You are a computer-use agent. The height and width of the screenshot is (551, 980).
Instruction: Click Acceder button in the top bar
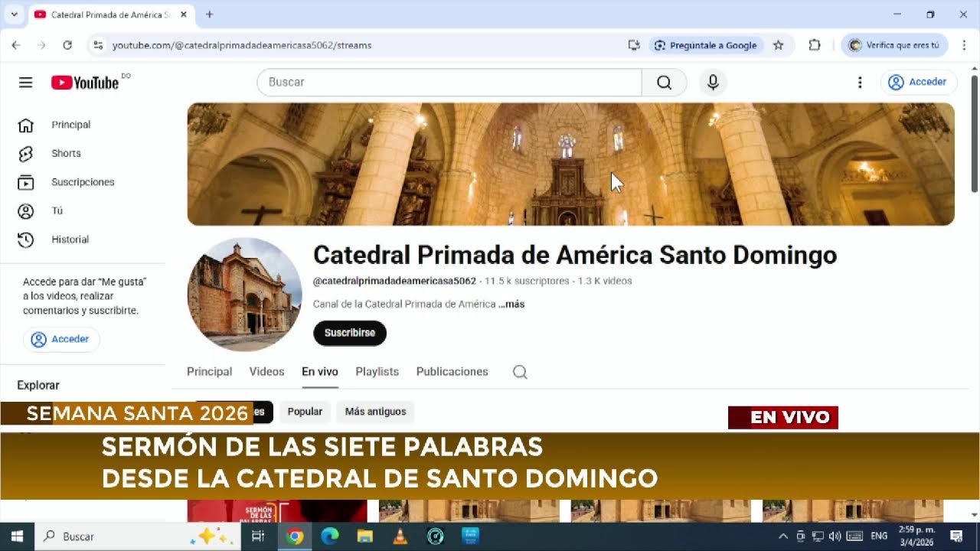[x=918, y=82]
